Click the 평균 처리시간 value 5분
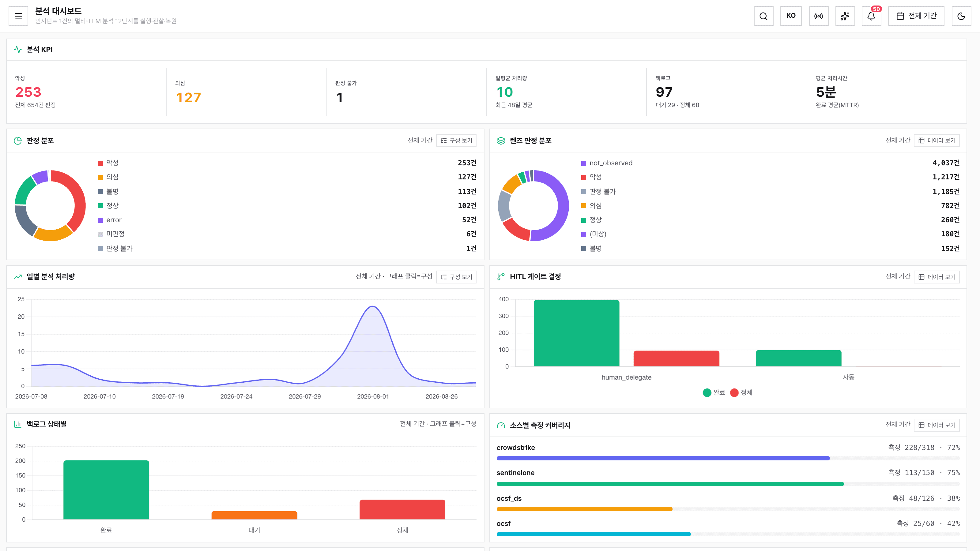Viewport: 980px width, 551px height. (826, 92)
